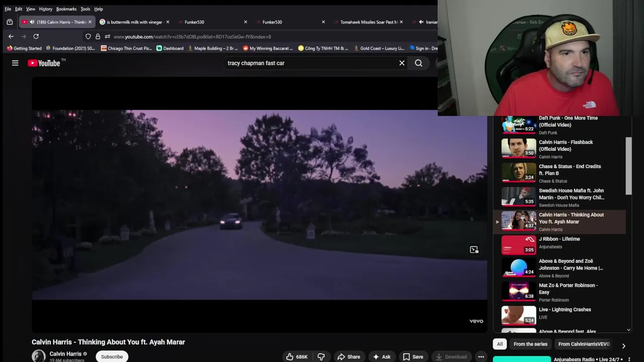Viewport: 644px width, 362px height.
Task: Play J Ribbon Lifetime thumbnail
Action: click(519, 245)
